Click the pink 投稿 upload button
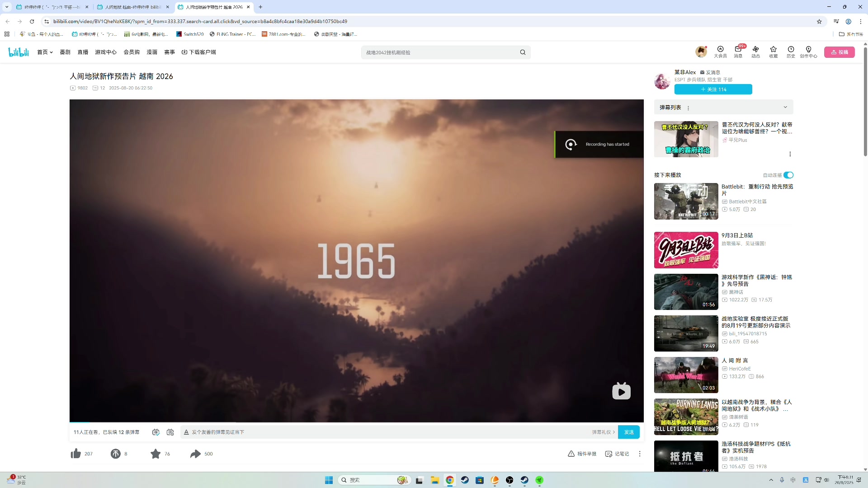The width and height of the screenshot is (868, 488). 840,52
